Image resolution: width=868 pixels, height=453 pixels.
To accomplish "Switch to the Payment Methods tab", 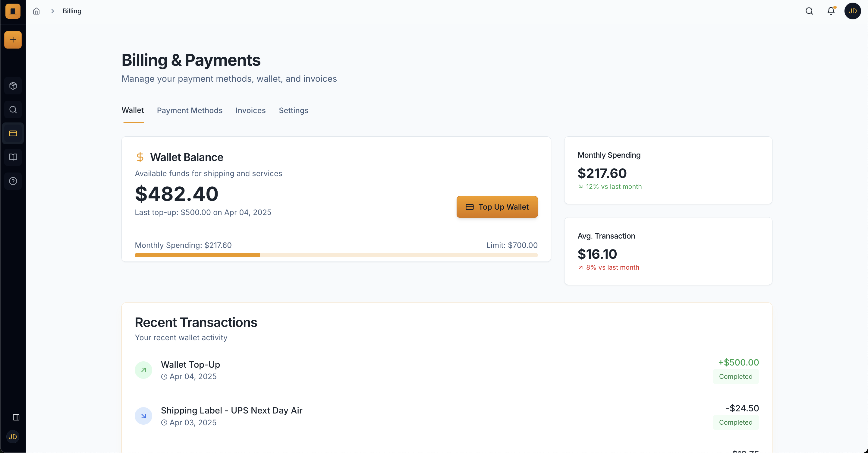I will tap(189, 110).
